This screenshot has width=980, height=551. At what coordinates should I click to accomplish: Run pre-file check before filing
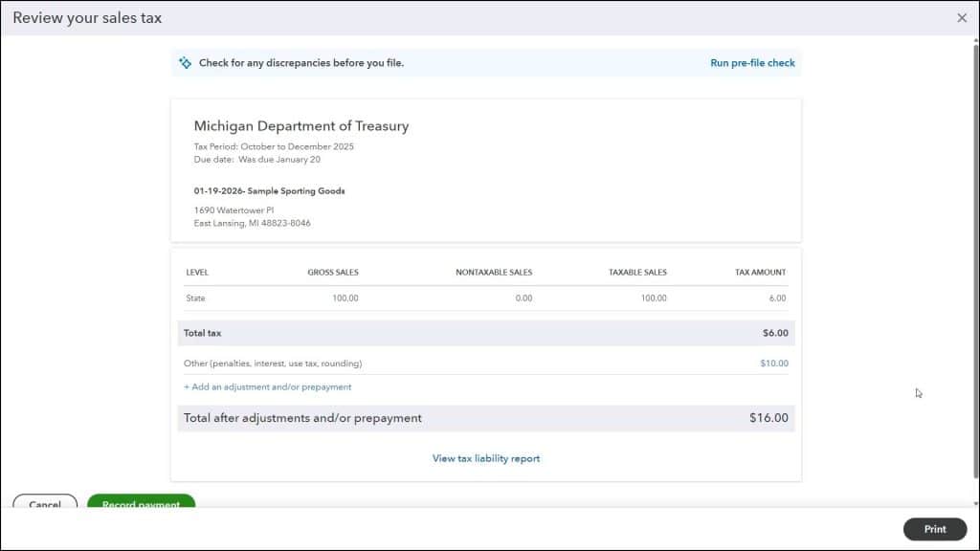pos(751,61)
